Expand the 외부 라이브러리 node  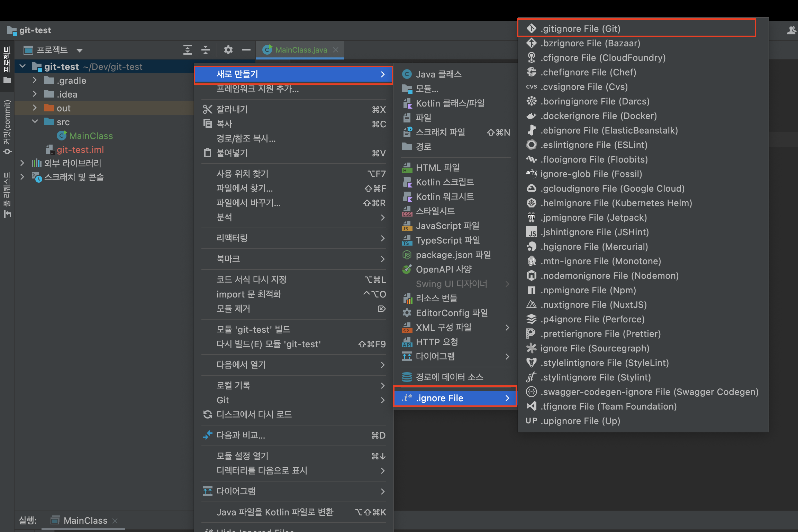pyautogui.click(x=22, y=163)
